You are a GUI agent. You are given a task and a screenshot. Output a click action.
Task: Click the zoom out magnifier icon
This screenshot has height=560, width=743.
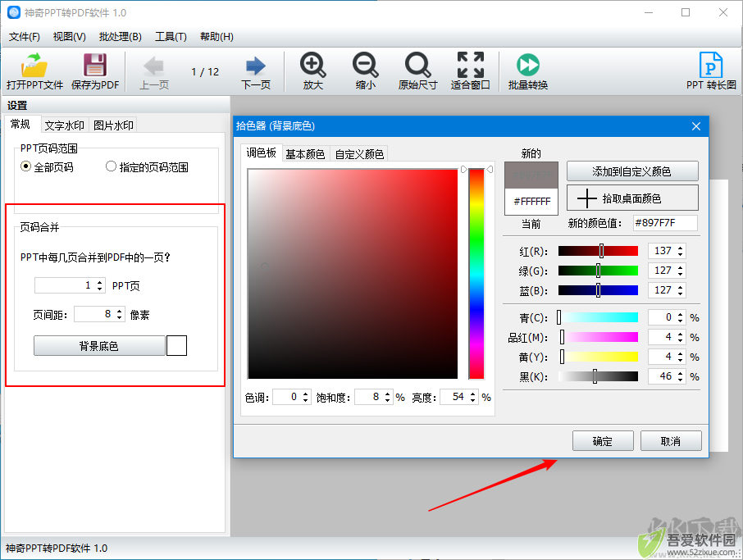[365, 65]
